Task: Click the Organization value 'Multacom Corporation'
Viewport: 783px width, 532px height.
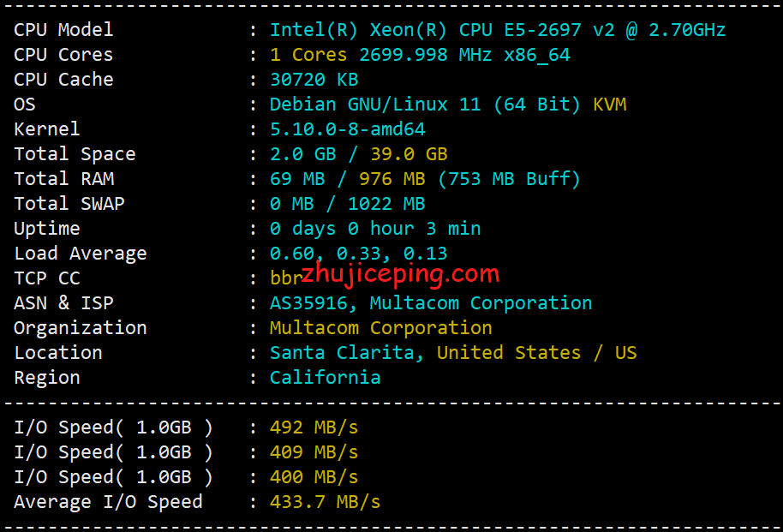Action: click(x=381, y=329)
